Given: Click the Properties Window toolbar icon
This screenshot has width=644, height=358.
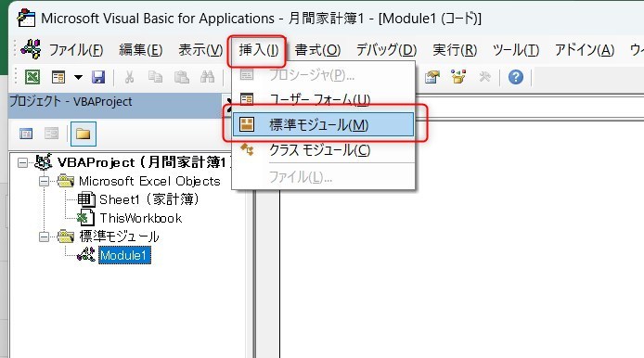Looking at the screenshot, I should pyautogui.click(x=432, y=77).
